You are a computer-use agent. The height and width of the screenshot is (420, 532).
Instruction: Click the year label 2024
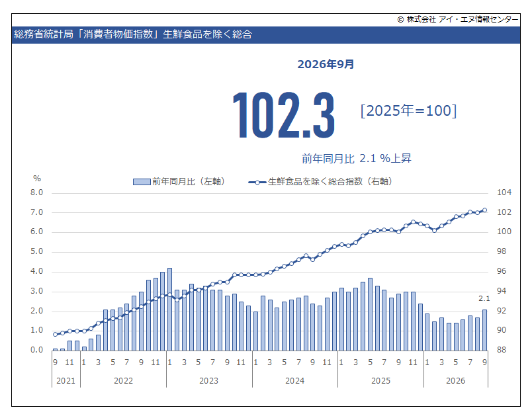tap(294, 381)
